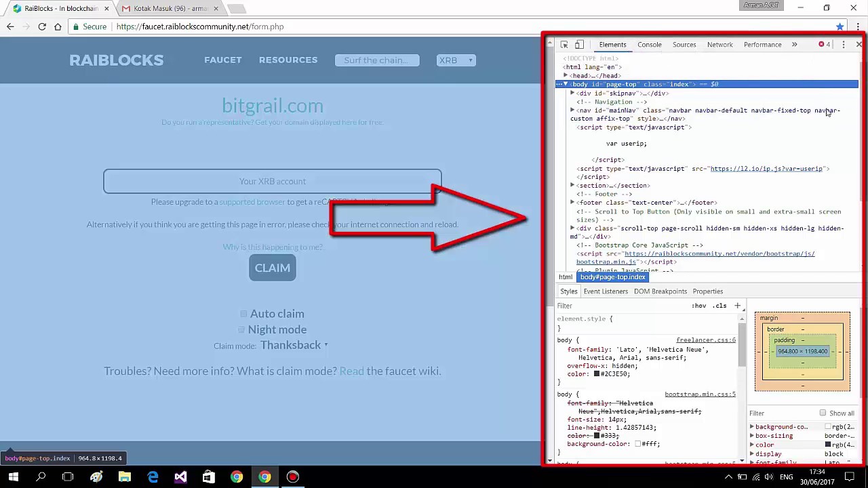Screen dimensions: 868x488
Task: Open the browser home page icon
Action: (x=58, y=26)
